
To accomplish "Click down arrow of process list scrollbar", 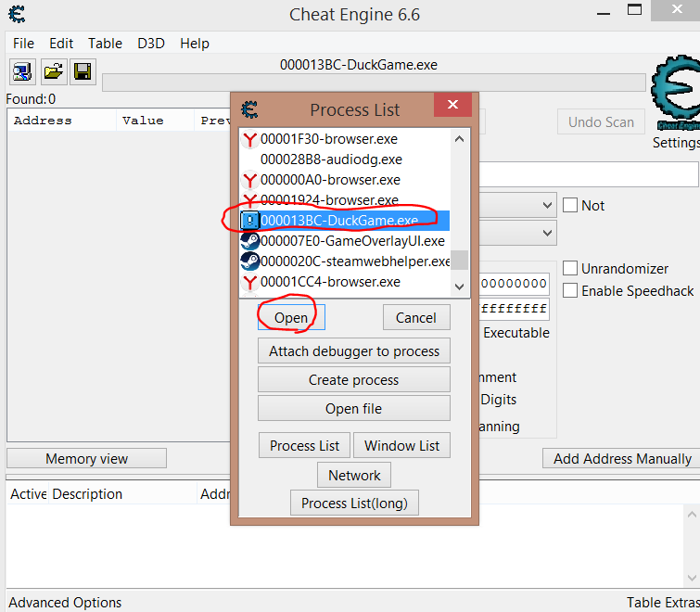I will [459, 287].
